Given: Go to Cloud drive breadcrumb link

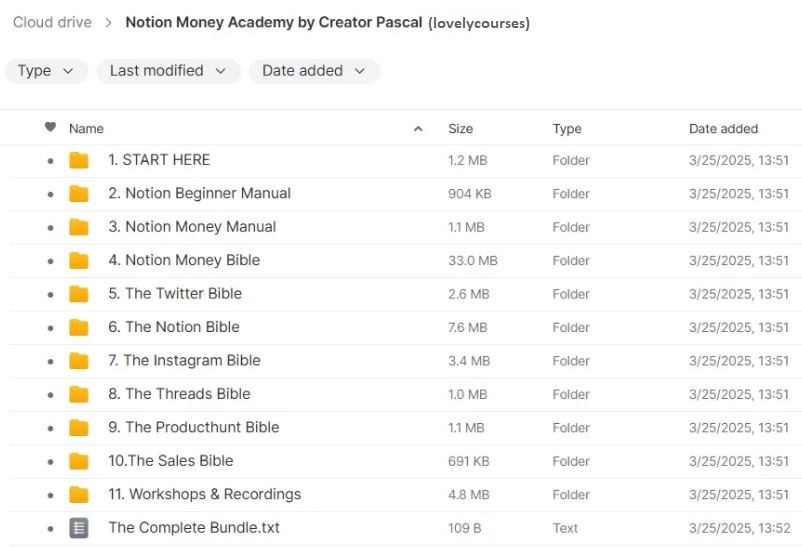Looking at the screenshot, I should point(52,22).
